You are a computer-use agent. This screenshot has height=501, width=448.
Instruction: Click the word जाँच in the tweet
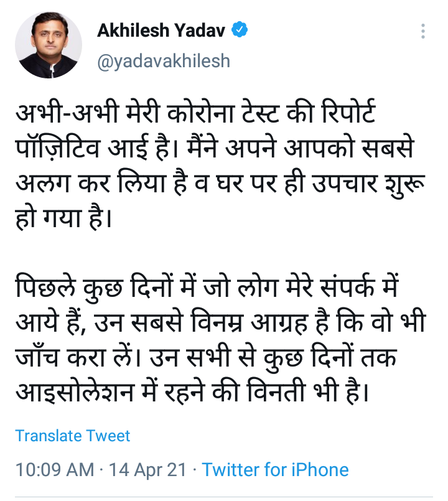point(37,357)
